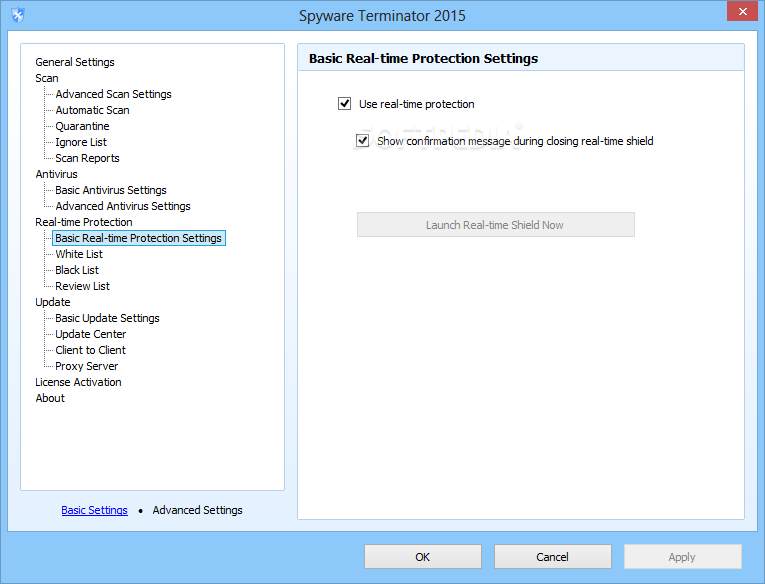The image size is (765, 584).
Task: Select the Scan category
Action: pos(47,78)
